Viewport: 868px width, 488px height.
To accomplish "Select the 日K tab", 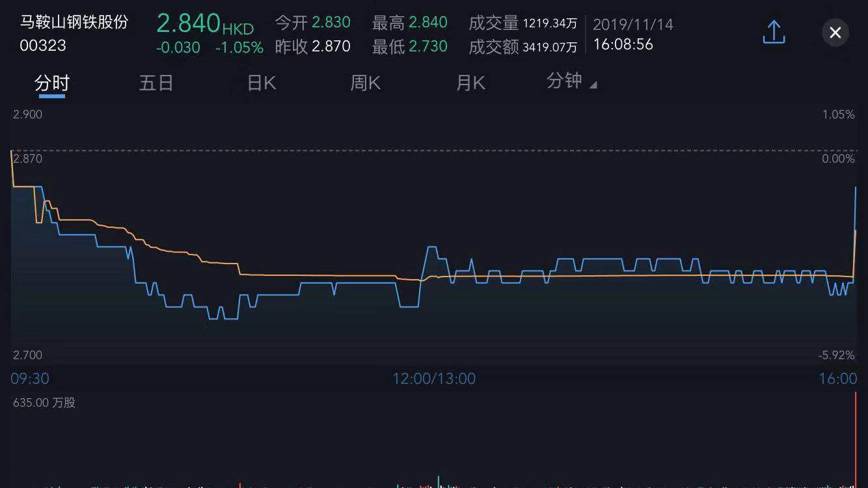I will pos(262,83).
